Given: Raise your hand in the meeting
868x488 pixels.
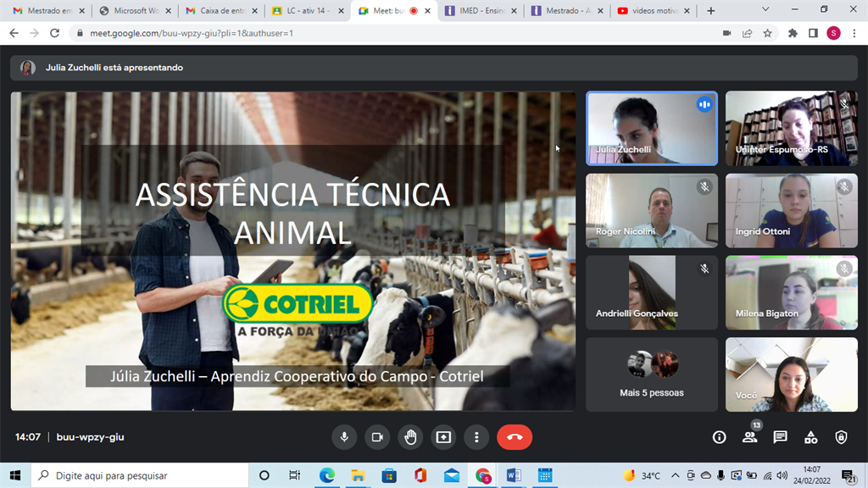Looking at the screenshot, I should (x=410, y=437).
